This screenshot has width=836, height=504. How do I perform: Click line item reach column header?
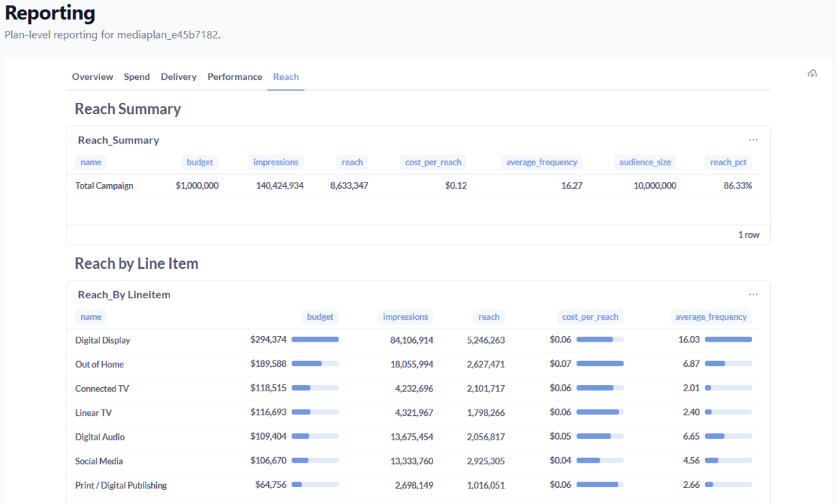pyautogui.click(x=489, y=316)
